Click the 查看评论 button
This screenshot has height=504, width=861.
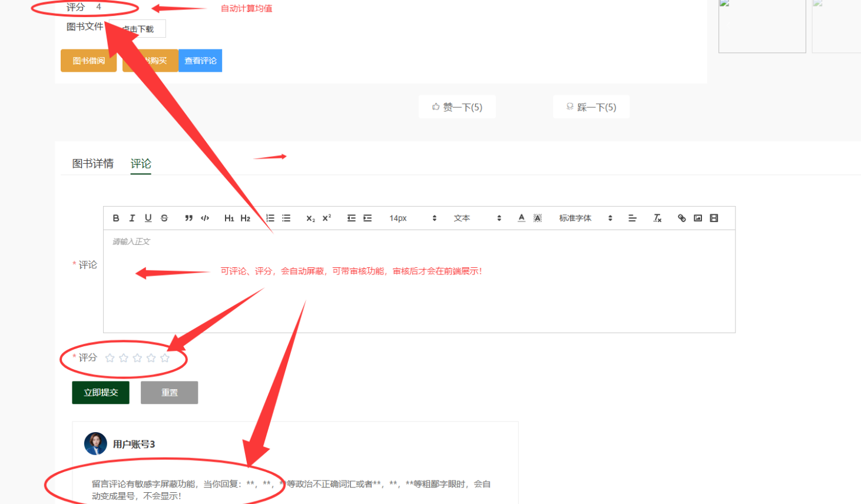pyautogui.click(x=200, y=61)
